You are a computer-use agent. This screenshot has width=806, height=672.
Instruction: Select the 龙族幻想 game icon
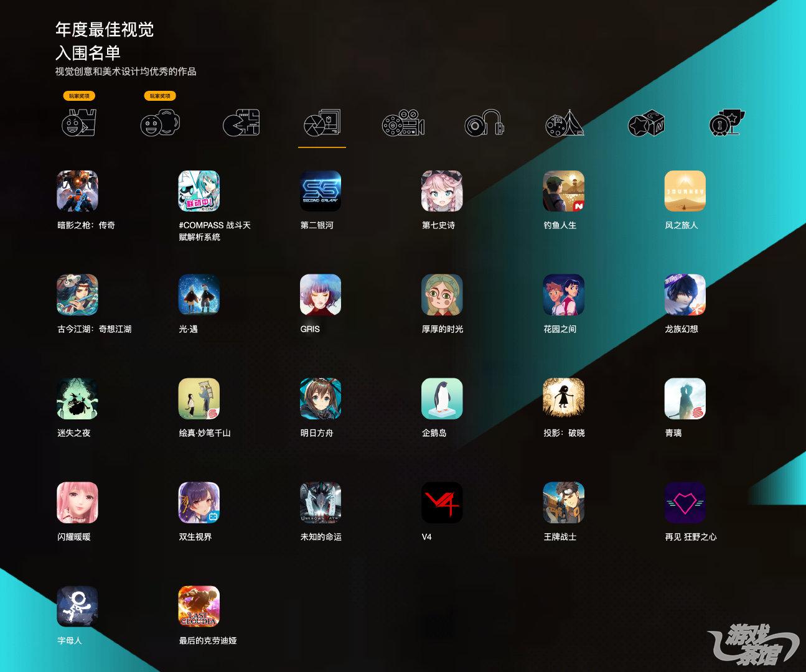[685, 295]
